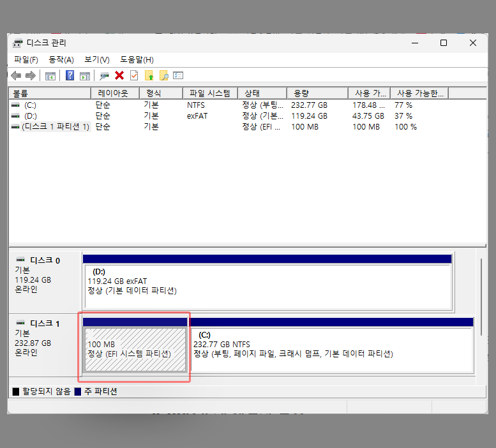The image size is (496, 448).
Task: Click the 232.77 GB capacity cell
Action: point(309,105)
